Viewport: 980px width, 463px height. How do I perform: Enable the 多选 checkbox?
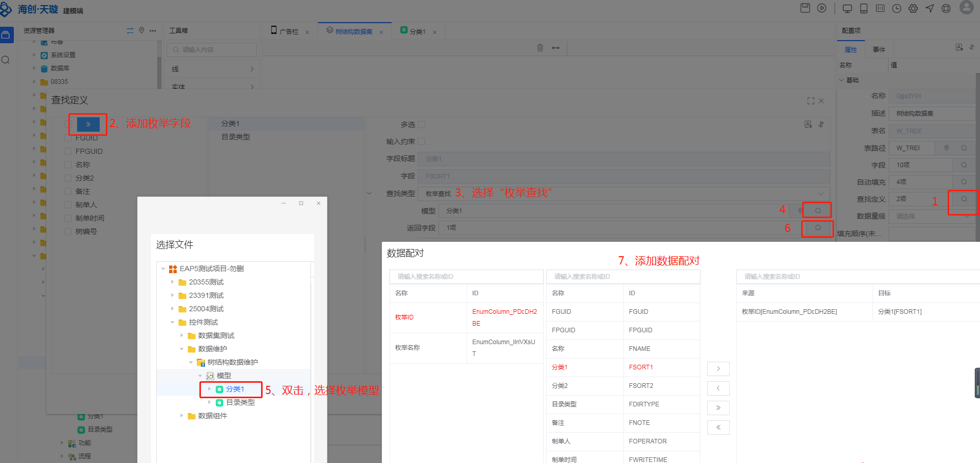coord(421,124)
